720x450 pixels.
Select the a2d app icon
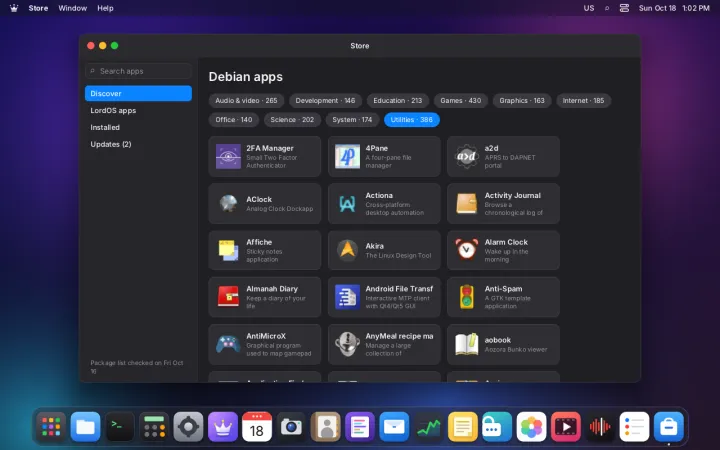pos(467,157)
